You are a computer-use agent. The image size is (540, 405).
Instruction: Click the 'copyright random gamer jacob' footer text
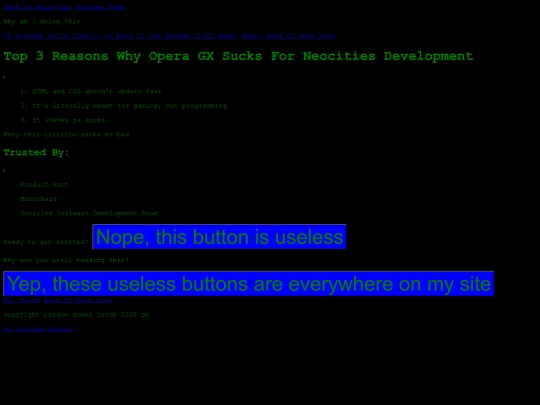coord(76,315)
